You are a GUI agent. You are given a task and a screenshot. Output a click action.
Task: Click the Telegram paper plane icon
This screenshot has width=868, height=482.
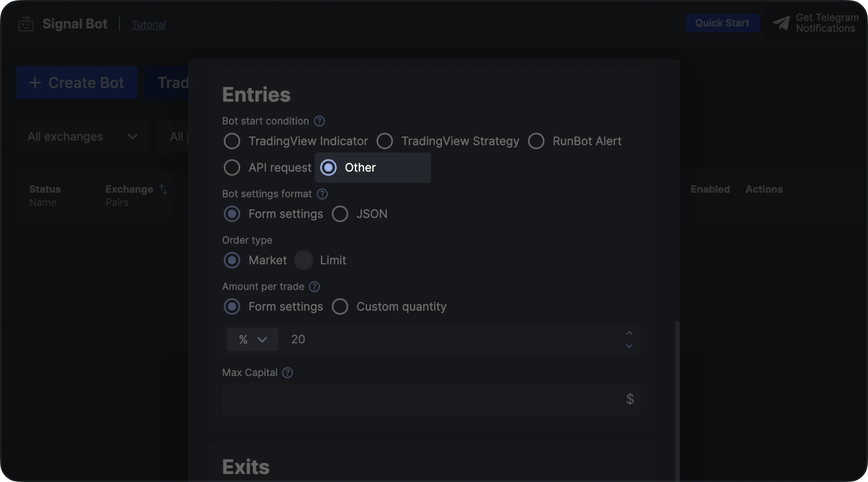click(x=781, y=23)
